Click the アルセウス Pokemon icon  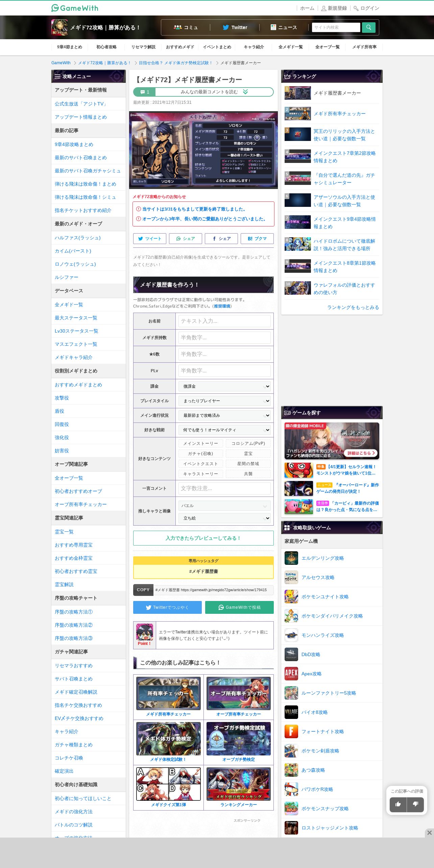(x=291, y=577)
